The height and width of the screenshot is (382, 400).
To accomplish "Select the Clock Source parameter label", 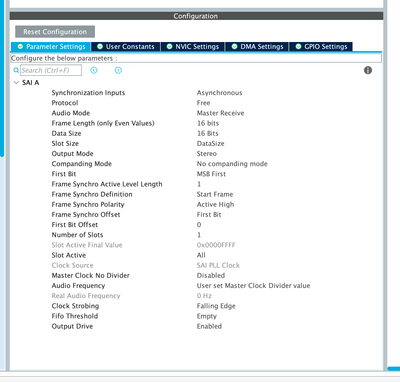I will [x=72, y=265].
